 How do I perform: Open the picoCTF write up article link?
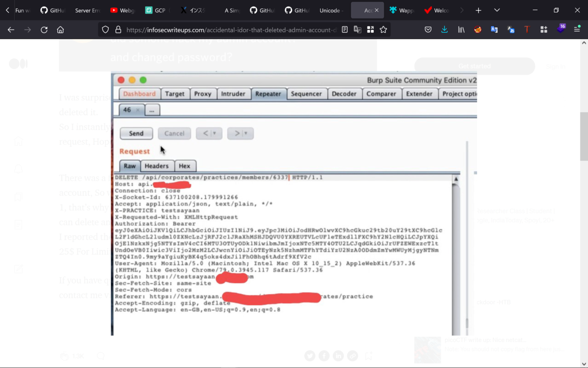click(x=485, y=340)
